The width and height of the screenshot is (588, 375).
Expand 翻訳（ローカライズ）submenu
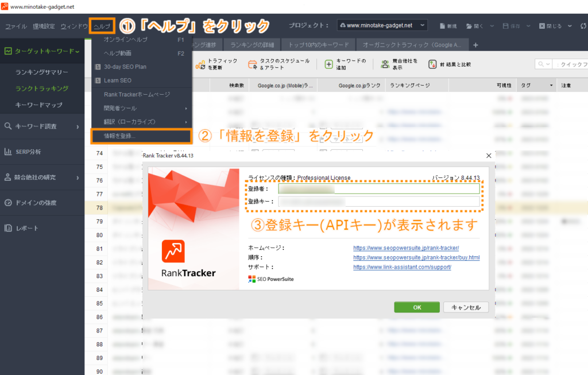tap(142, 122)
